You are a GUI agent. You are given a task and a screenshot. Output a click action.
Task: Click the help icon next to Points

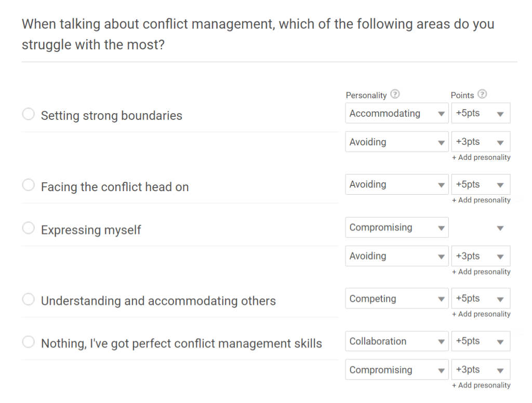coord(482,95)
